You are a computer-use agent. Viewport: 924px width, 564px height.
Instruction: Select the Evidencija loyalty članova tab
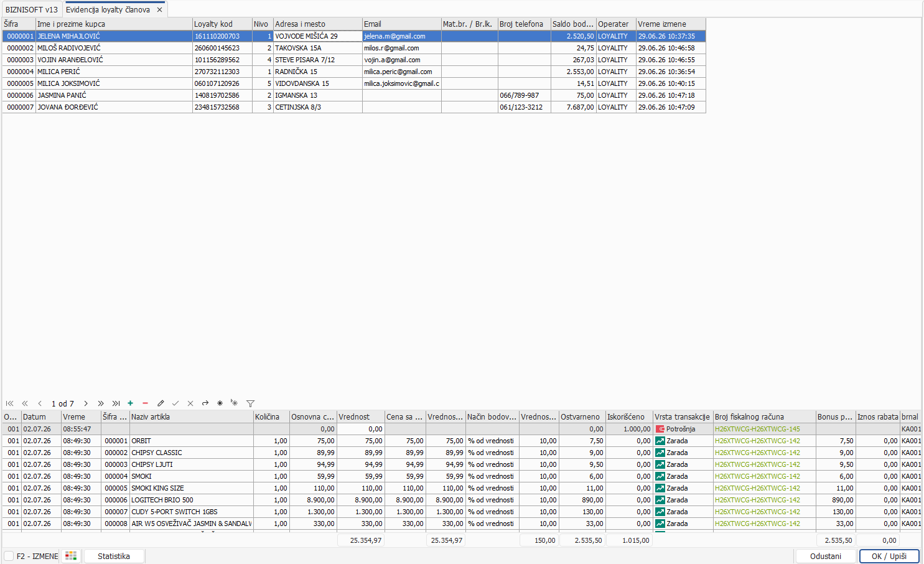pos(108,9)
